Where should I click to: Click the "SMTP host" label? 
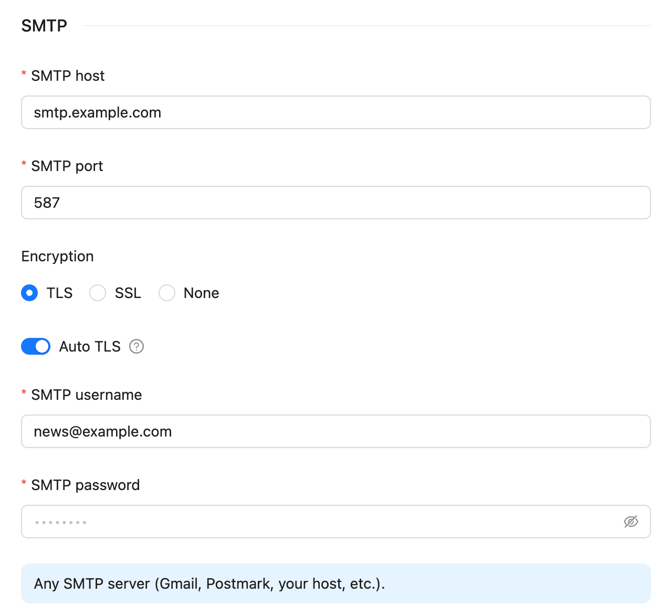68,76
